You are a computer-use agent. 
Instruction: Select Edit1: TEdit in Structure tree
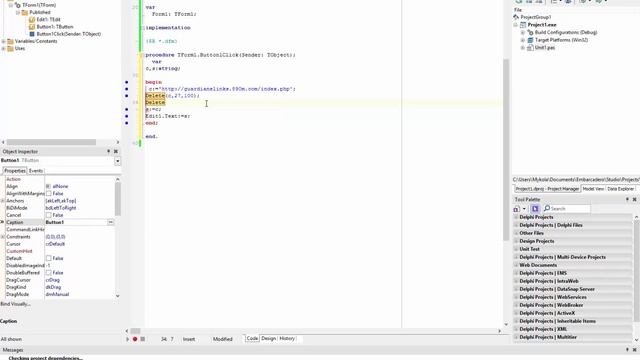click(x=48, y=20)
